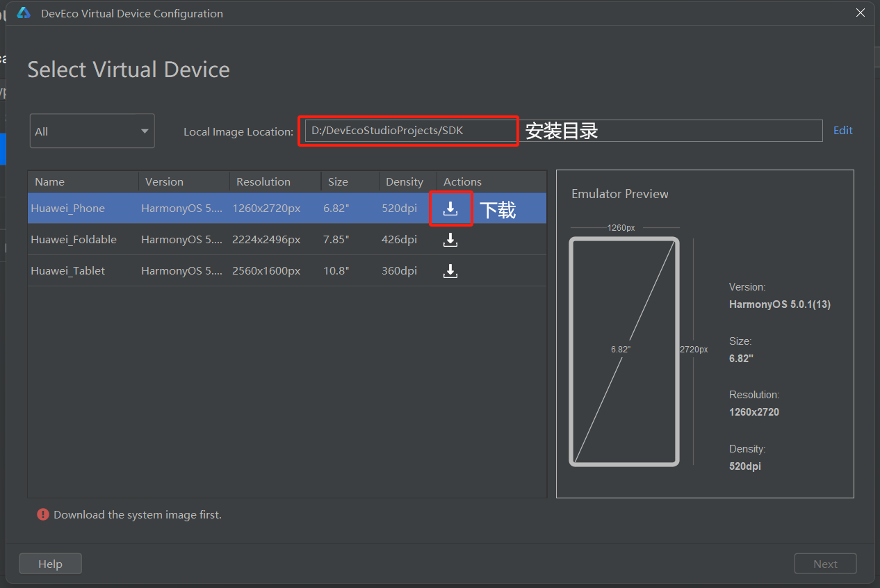Click the 520dpi cell in the table
Image resolution: width=880 pixels, height=588 pixels.
(x=399, y=208)
